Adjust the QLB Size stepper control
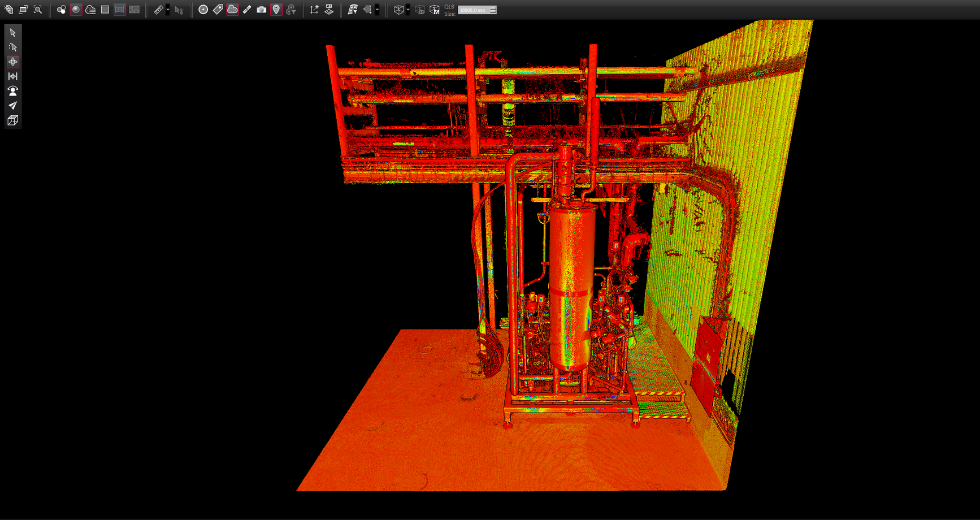Image resolution: width=980 pixels, height=520 pixels. coord(493,10)
